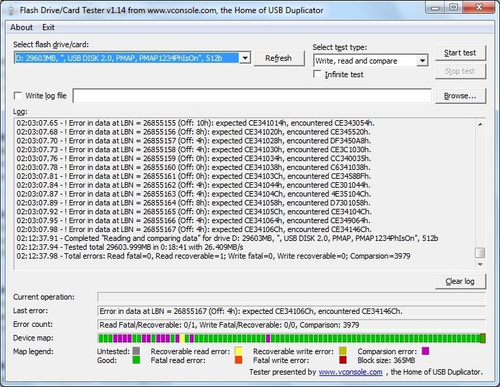500x387 pixels.
Task: Enable the Infinite test checkbox
Action: (x=317, y=74)
